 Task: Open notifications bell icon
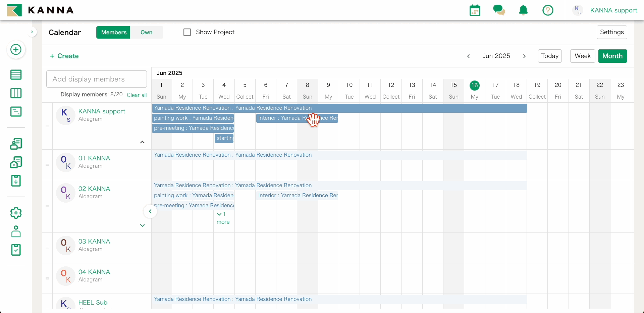point(523,10)
